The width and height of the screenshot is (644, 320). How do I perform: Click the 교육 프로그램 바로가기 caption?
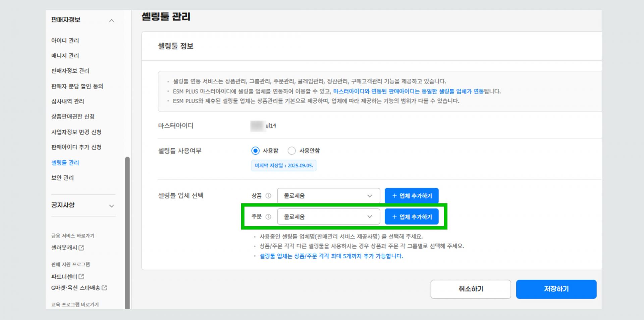[x=75, y=304]
